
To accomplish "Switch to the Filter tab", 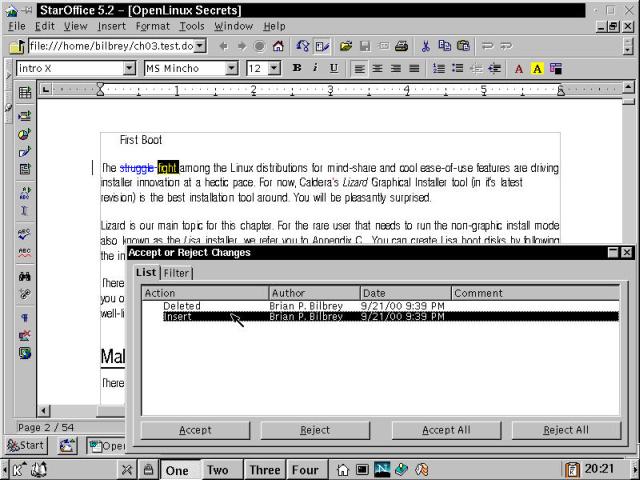I will [177, 272].
